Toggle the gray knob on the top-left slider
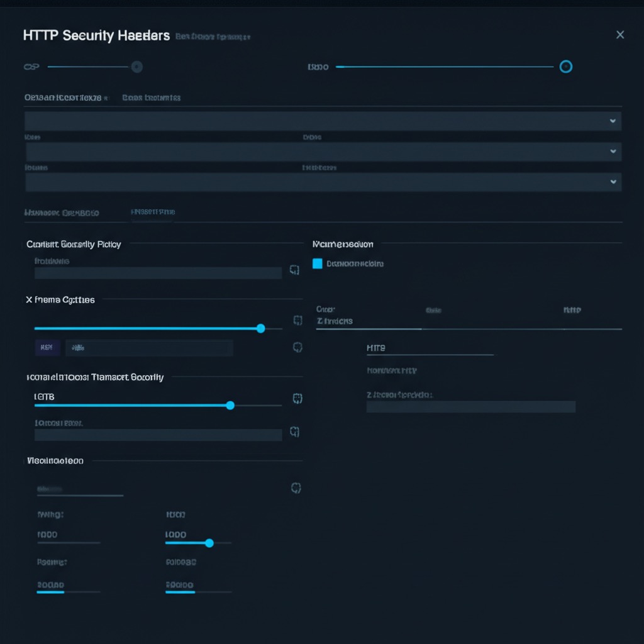The height and width of the screenshot is (644, 644). pyautogui.click(x=136, y=67)
